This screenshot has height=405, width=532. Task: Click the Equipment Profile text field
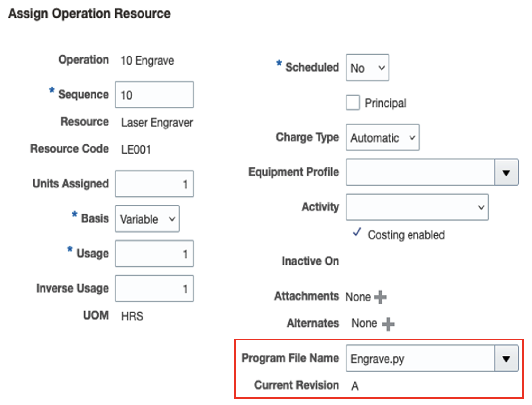420,172
